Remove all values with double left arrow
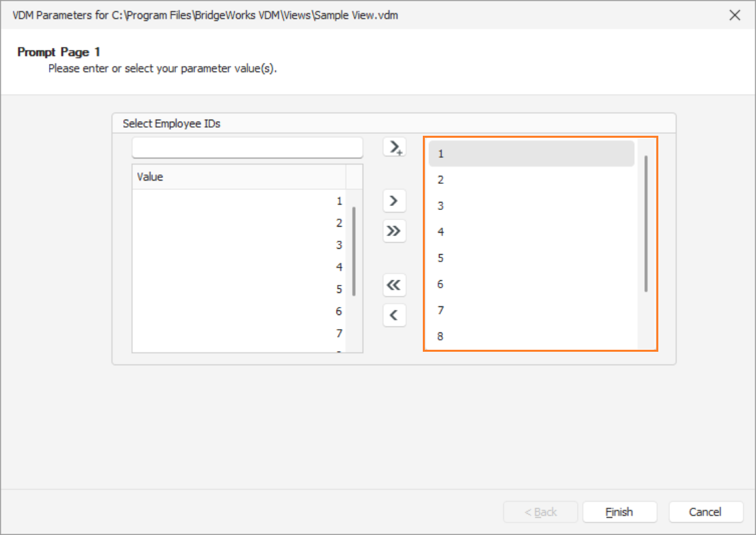 click(395, 285)
